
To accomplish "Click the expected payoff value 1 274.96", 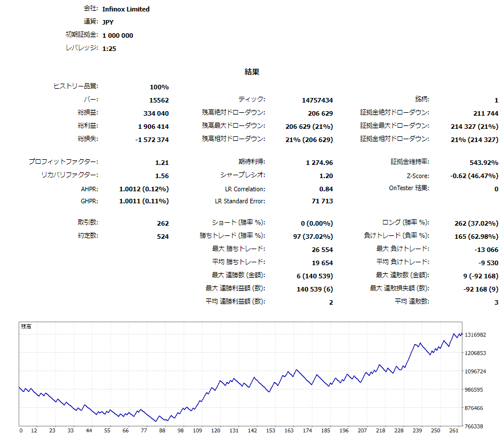I will point(320,163).
